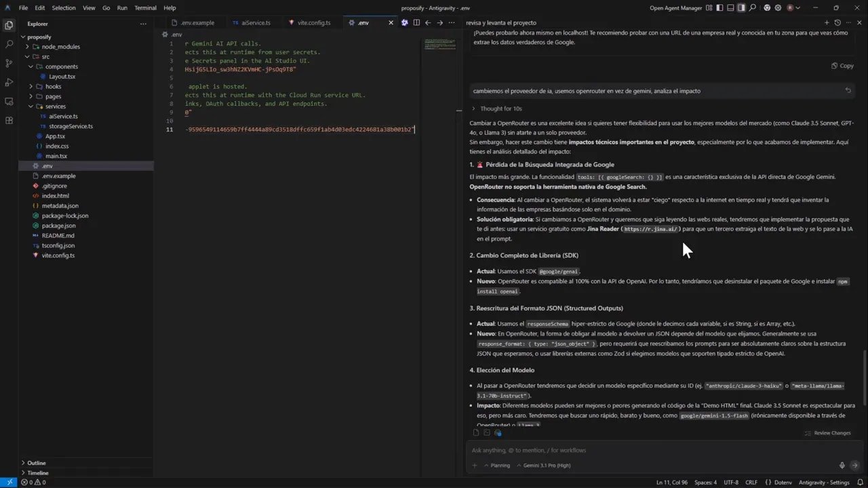Select UTF-8 encoding in the status bar
Image resolution: width=868 pixels, height=488 pixels.
point(730,482)
